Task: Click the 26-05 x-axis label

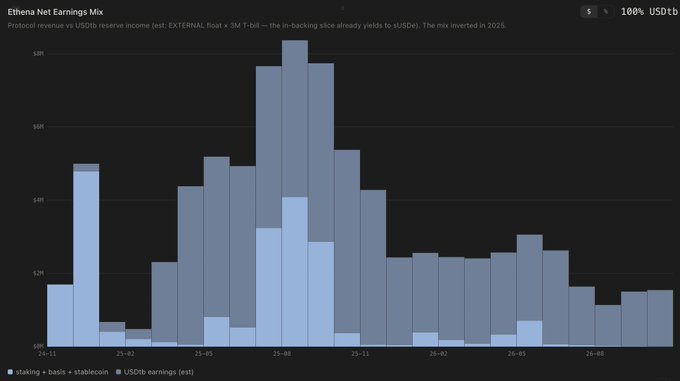Action: tap(517, 354)
